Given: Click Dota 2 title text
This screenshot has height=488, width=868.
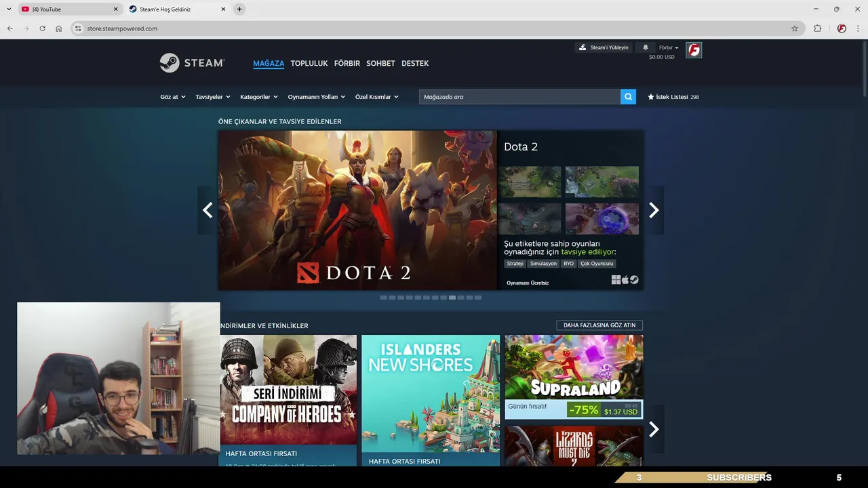Looking at the screenshot, I should 521,147.
